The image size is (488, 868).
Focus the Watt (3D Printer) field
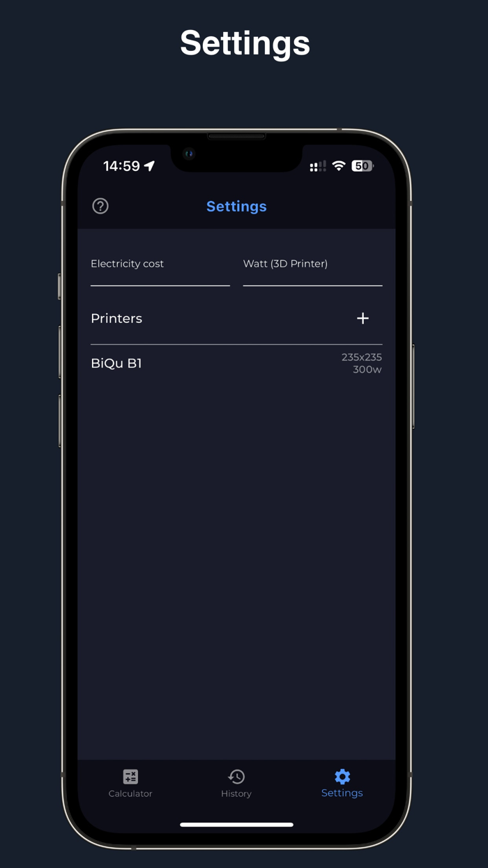[x=312, y=268]
